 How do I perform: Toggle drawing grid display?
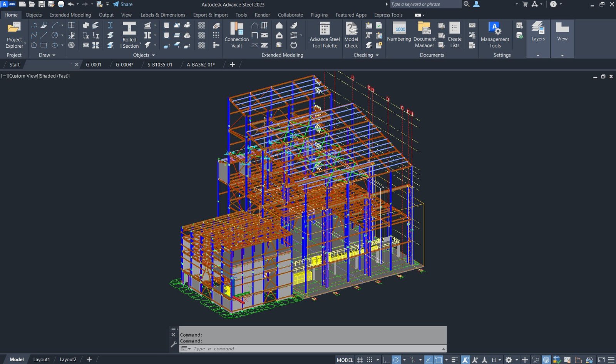point(360,360)
